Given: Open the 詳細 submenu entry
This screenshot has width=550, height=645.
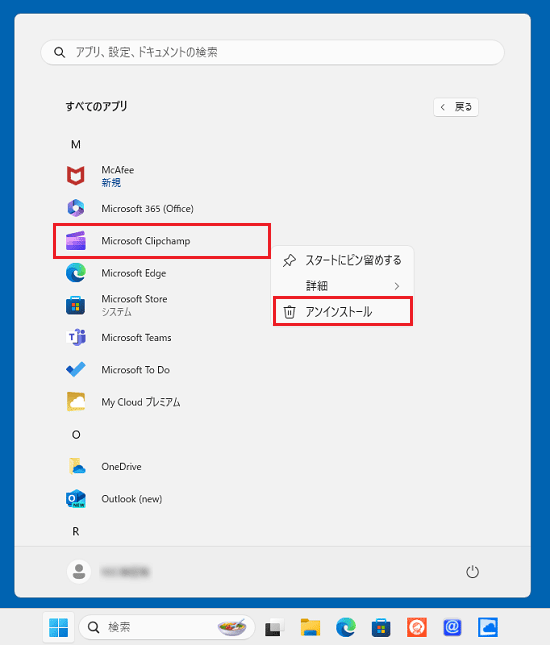Looking at the screenshot, I should pyautogui.click(x=342, y=286).
